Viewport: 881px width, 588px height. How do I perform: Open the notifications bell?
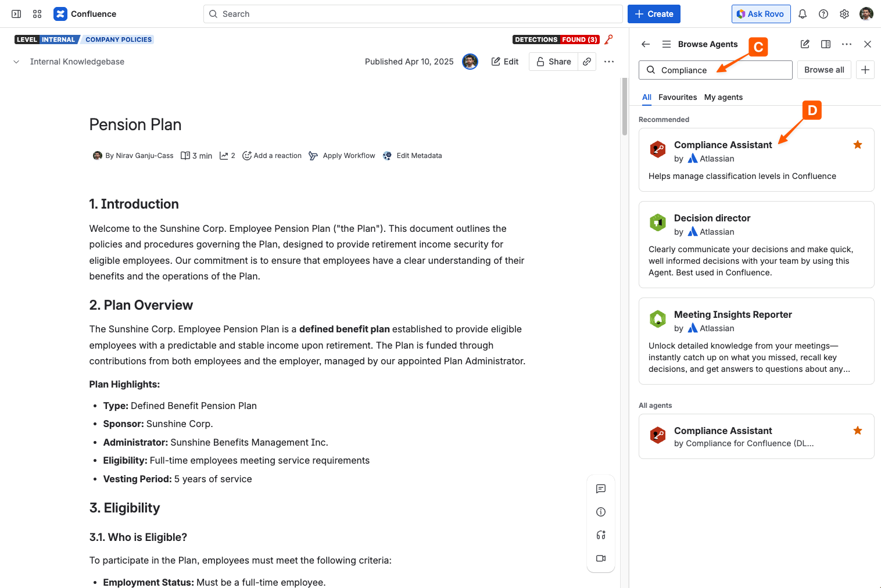803,14
